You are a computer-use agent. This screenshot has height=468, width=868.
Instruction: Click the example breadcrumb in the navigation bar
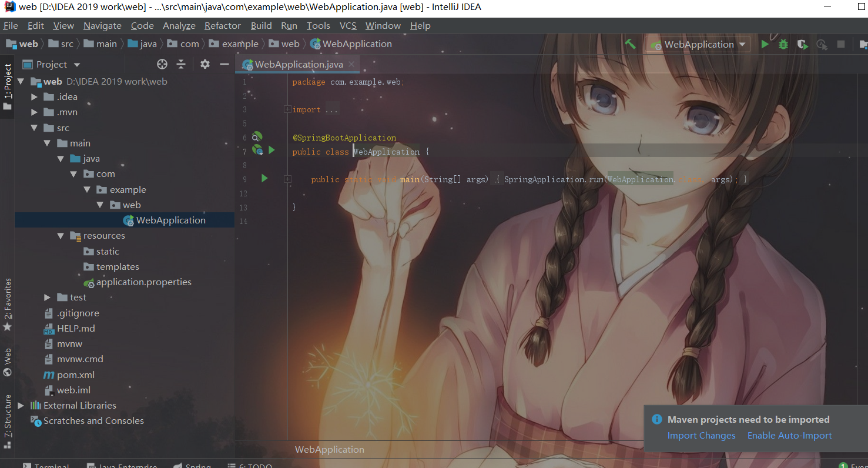(x=233, y=44)
